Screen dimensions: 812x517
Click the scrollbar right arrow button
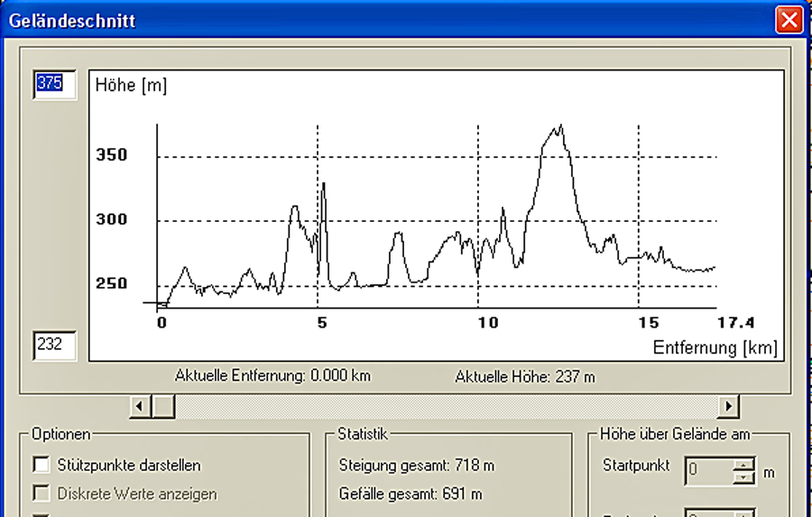pos(729,407)
